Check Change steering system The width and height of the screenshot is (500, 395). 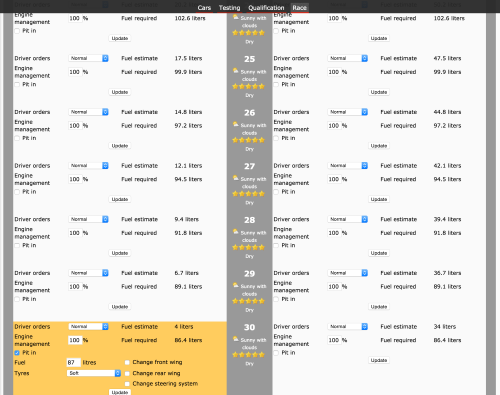[x=127, y=384]
